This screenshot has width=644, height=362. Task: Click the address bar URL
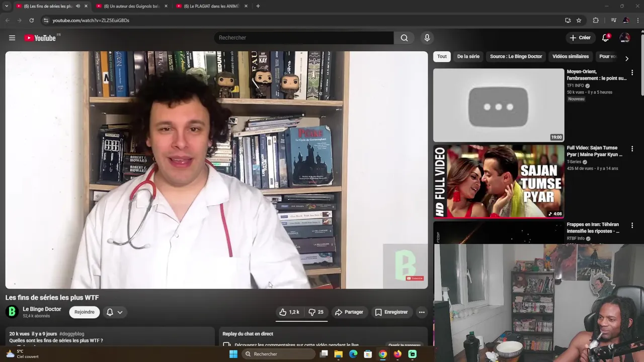pyautogui.click(x=91, y=20)
